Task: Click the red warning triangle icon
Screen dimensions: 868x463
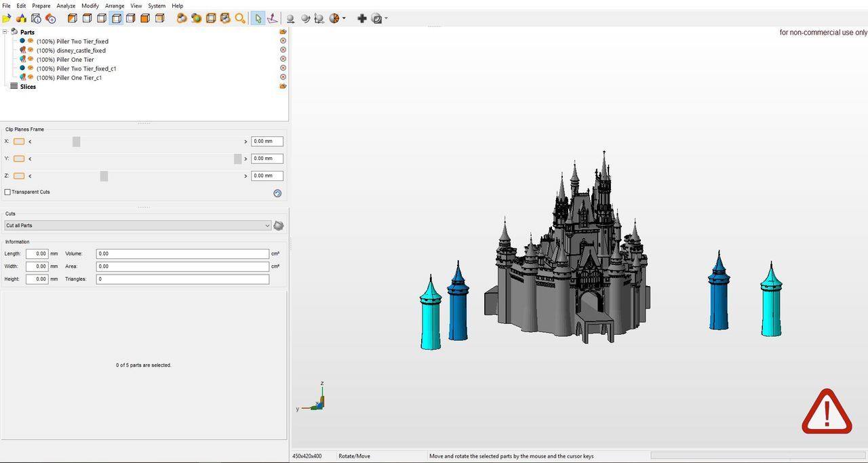Action: 827,411
